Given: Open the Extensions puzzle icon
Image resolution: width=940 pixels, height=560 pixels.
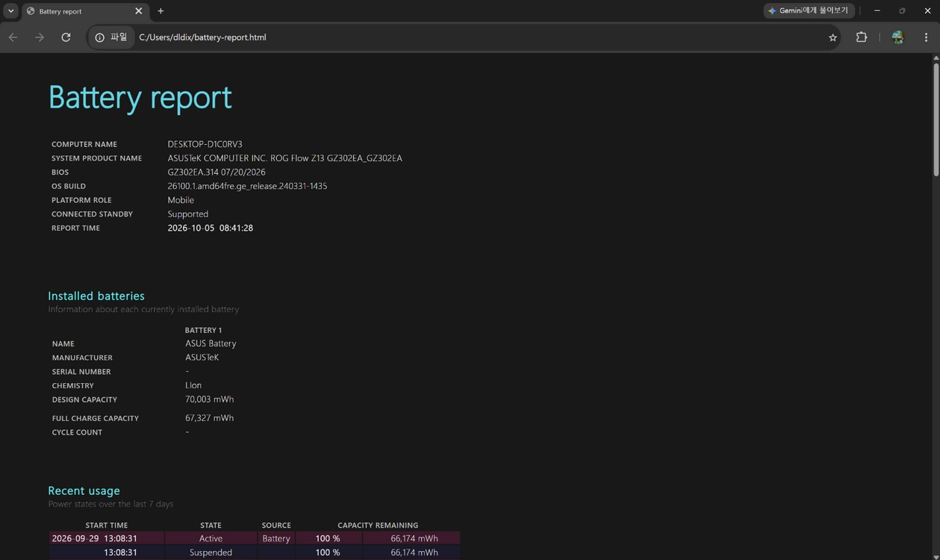Looking at the screenshot, I should 862,37.
